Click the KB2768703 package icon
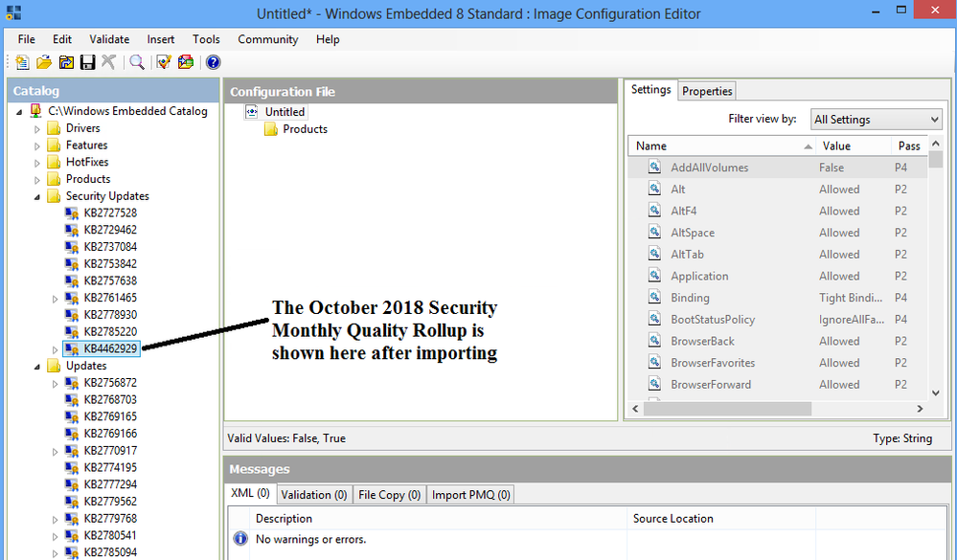957x560 pixels. click(72, 400)
